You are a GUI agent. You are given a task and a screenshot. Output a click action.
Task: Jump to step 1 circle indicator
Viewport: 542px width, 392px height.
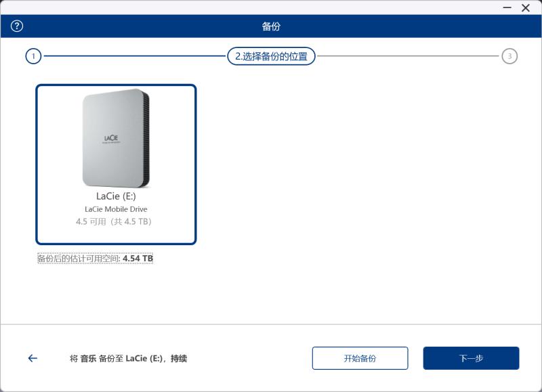pyautogui.click(x=33, y=56)
